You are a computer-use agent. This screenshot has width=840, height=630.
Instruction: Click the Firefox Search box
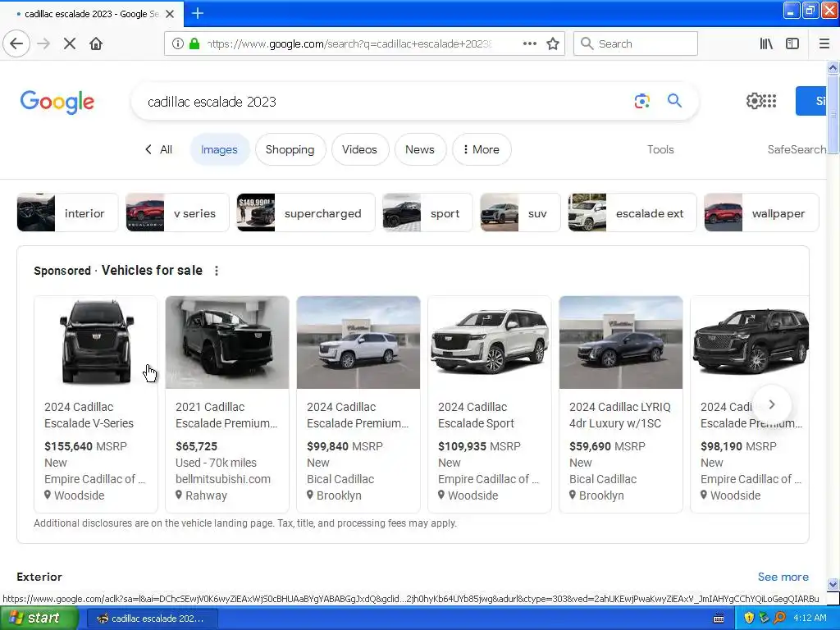636,43
